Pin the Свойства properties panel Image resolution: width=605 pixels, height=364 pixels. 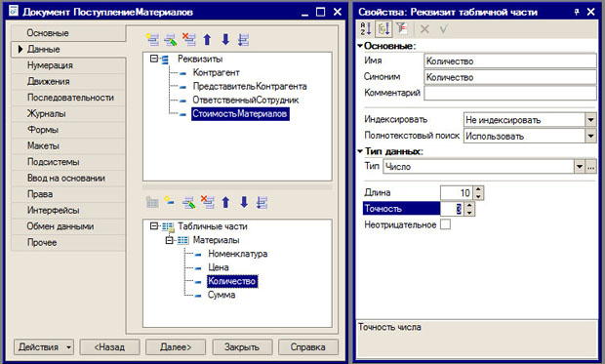click(x=577, y=12)
